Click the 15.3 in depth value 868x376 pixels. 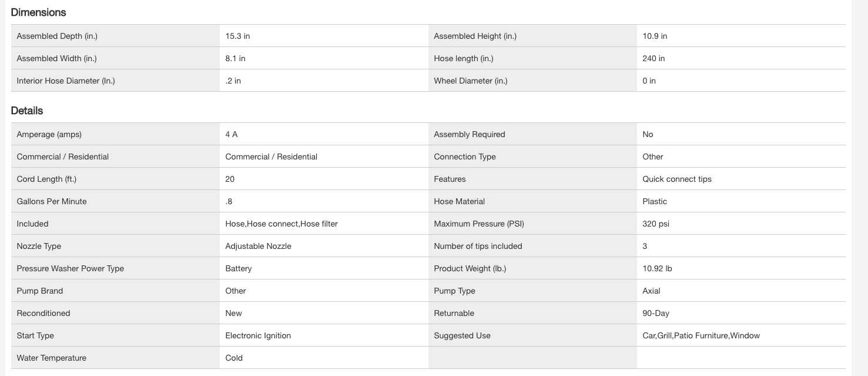click(x=237, y=36)
